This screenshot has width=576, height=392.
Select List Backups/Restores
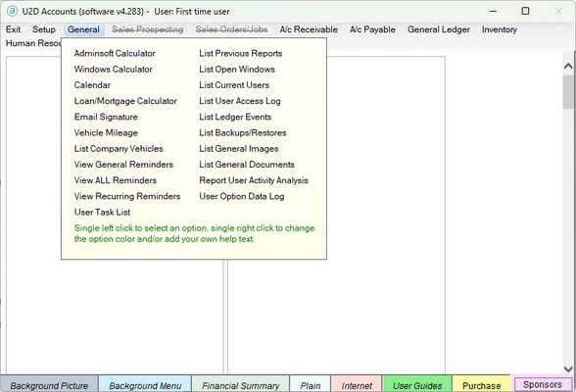coord(243,132)
